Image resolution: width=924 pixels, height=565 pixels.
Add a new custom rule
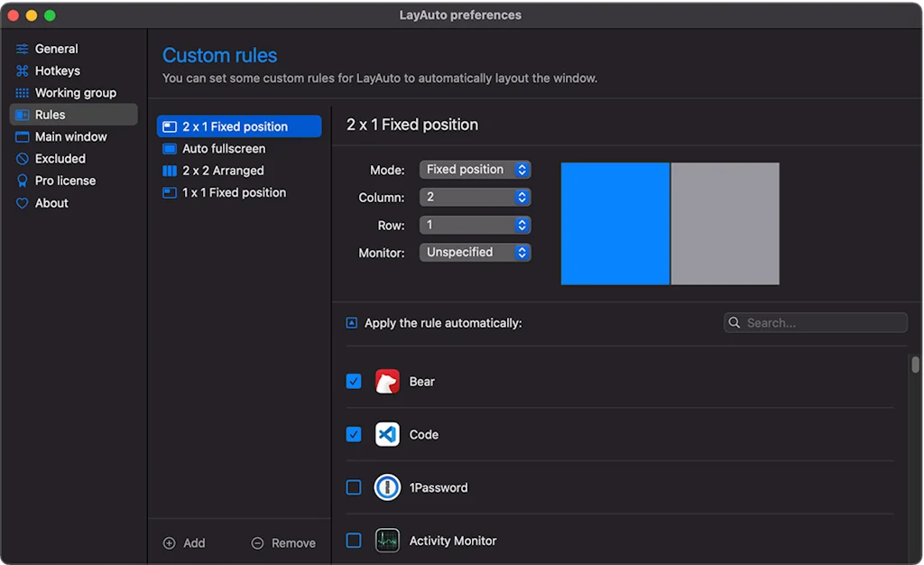coord(184,542)
